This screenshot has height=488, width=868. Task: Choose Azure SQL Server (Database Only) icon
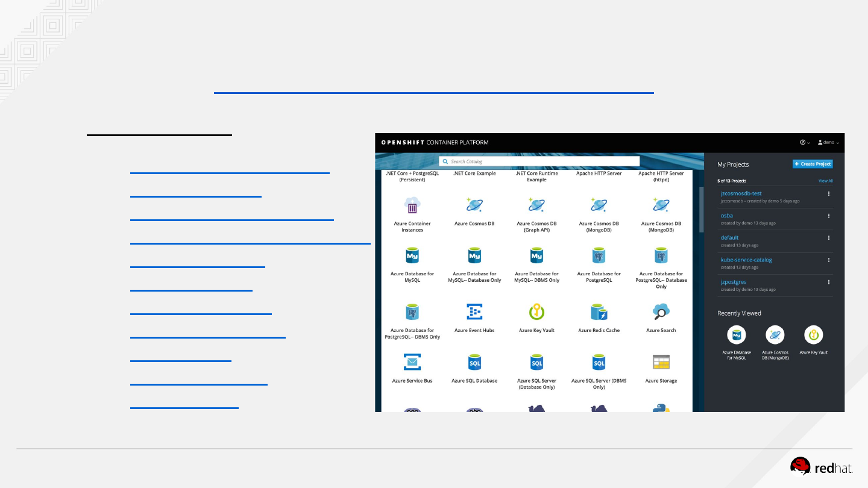[536, 363]
